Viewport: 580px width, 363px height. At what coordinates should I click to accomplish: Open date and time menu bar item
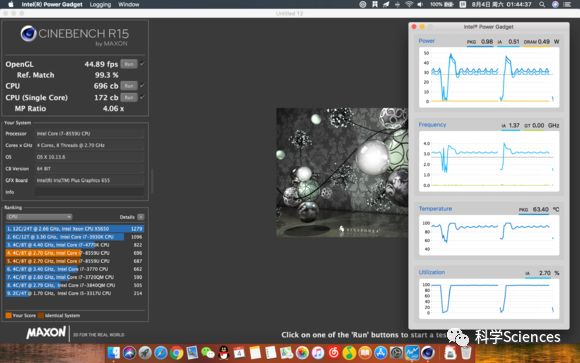[502, 4]
